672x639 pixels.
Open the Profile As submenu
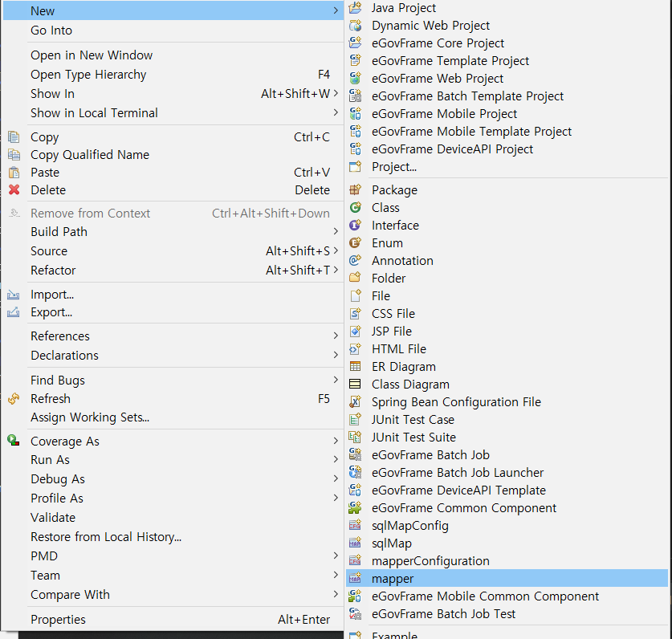(173, 498)
